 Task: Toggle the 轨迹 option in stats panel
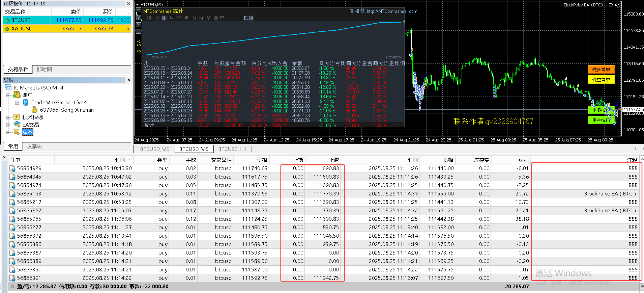click(248, 18)
